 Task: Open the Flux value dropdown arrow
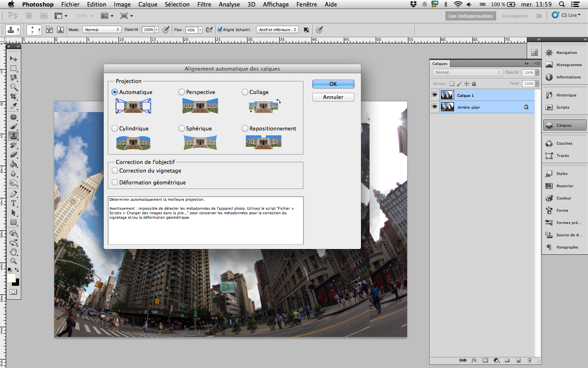coord(200,30)
